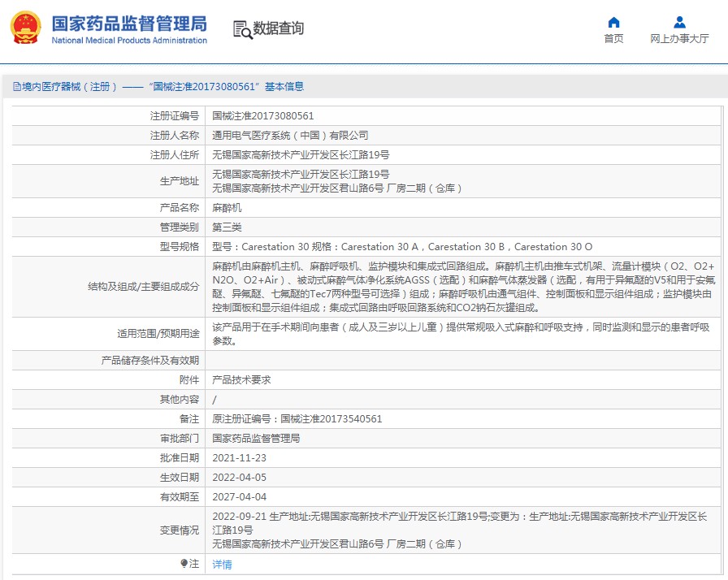Select registration number 国械注准20173080561 value
728x580 pixels.
coord(262,115)
